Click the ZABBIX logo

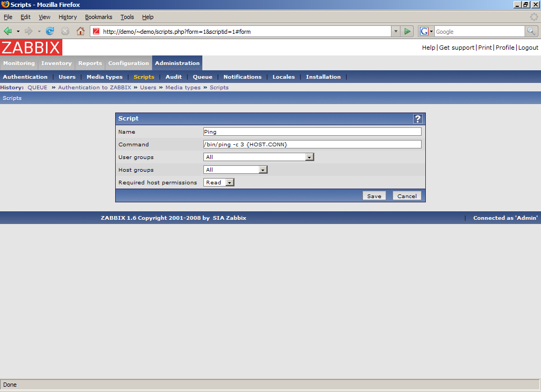31,47
